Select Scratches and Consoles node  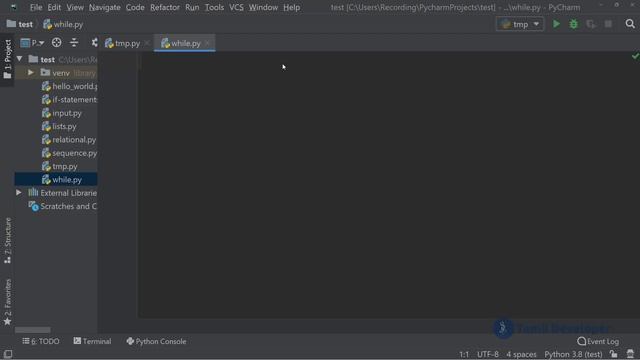[x=62, y=207]
